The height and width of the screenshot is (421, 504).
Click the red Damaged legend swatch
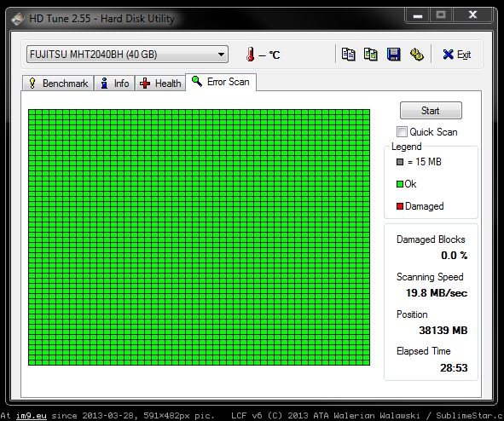pos(400,206)
